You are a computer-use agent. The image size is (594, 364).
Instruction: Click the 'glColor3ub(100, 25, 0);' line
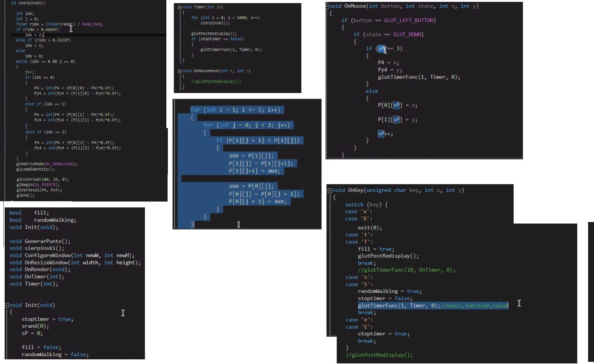pos(43,180)
